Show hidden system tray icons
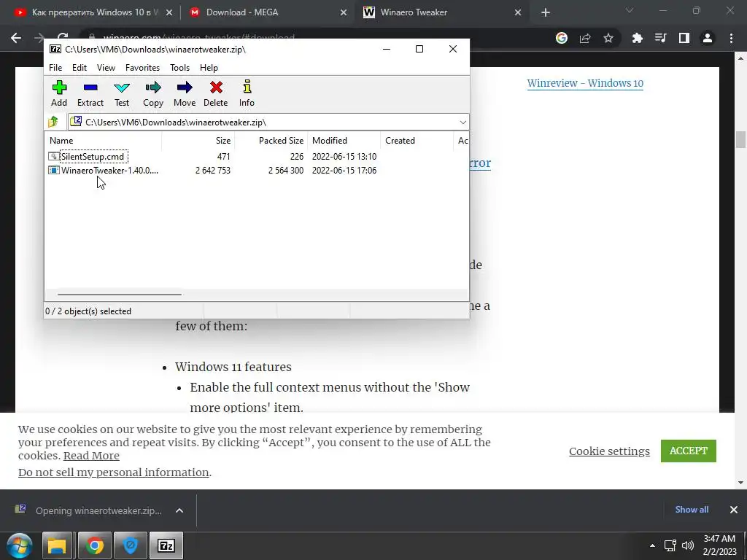The image size is (747, 560). click(x=652, y=545)
